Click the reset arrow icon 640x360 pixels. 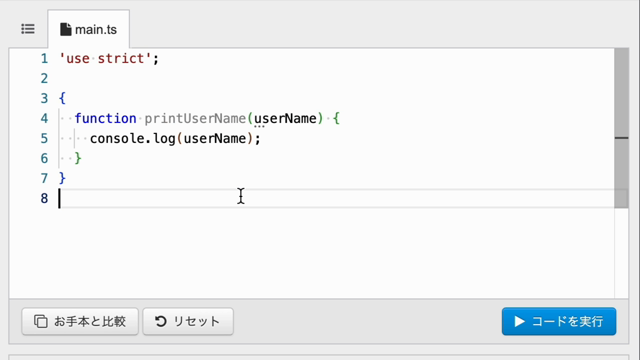tap(160, 322)
